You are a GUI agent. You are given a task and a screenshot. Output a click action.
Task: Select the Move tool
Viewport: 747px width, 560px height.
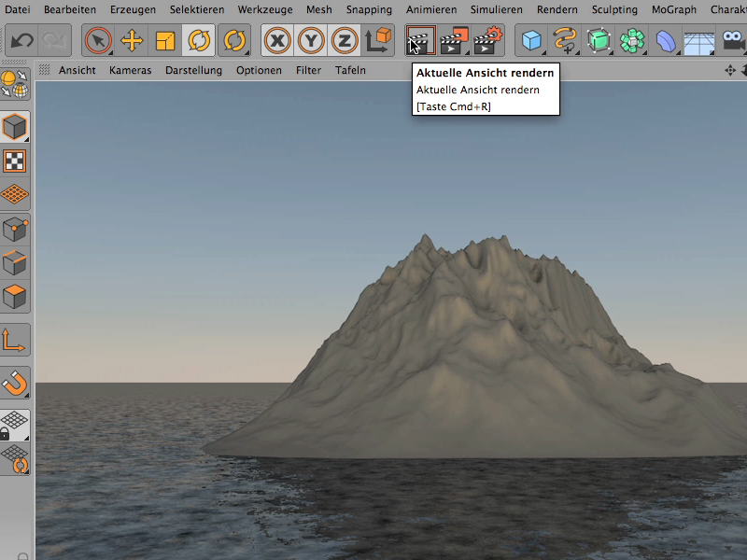(x=132, y=40)
